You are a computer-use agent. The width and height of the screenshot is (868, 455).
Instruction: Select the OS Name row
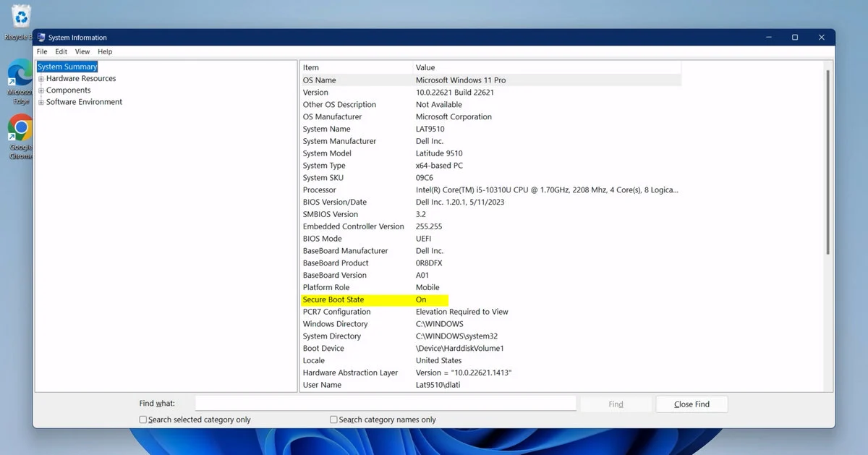click(x=490, y=80)
